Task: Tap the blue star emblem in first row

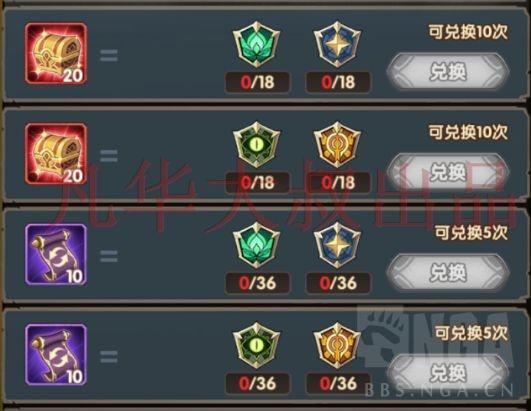Action: click(337, 44)
